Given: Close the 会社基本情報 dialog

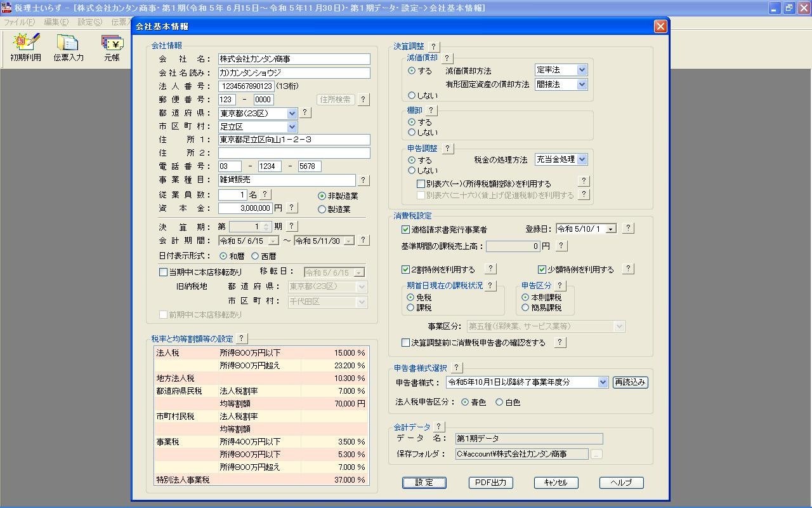Looking at the screenshot, I should pyautogui.click(x=660, y=26).
